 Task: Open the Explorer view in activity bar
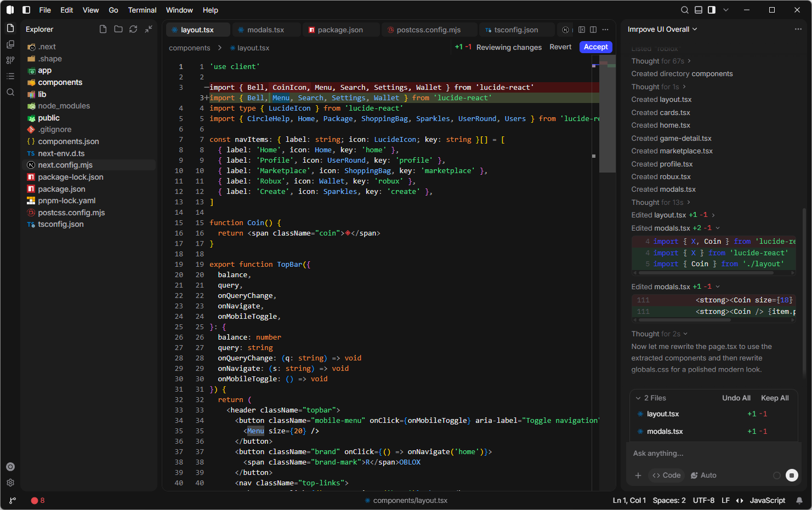coord(10,28)
